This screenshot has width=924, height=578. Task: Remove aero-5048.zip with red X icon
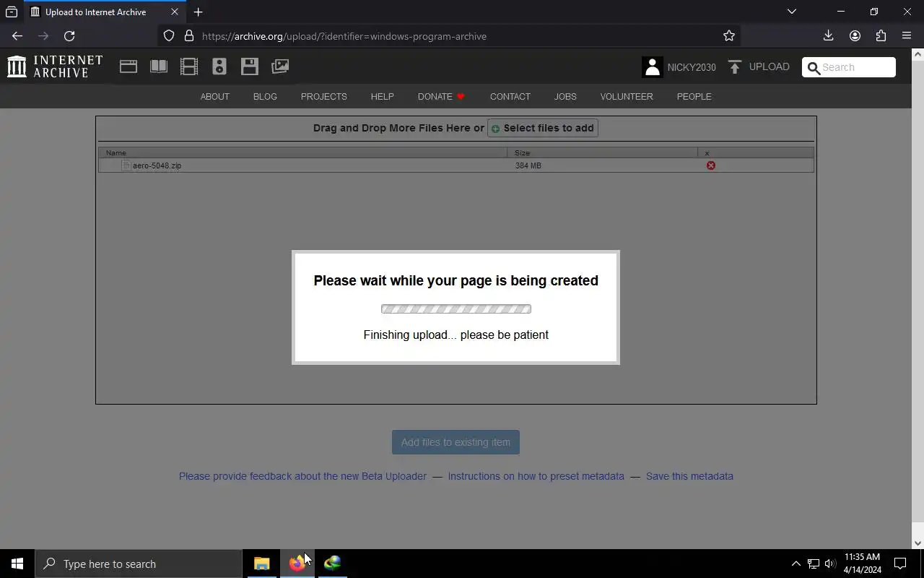[x=711, y=165]
